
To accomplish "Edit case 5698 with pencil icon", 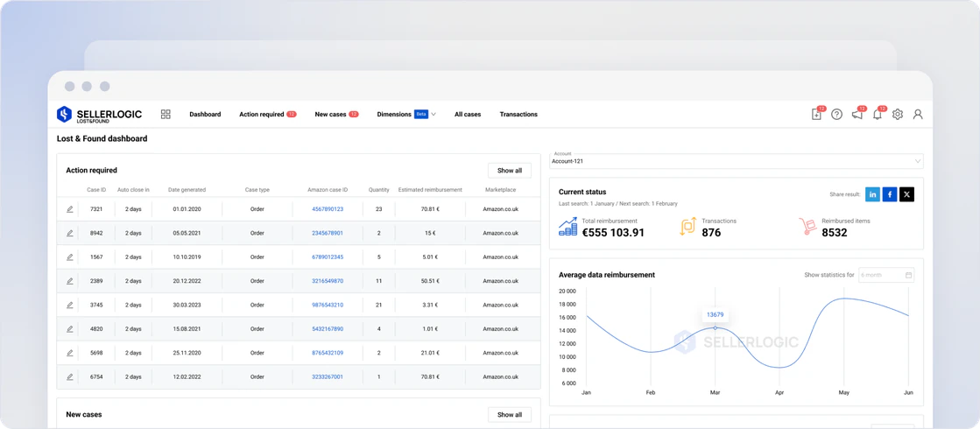I will pyautogui.click(x=70, y=353).
